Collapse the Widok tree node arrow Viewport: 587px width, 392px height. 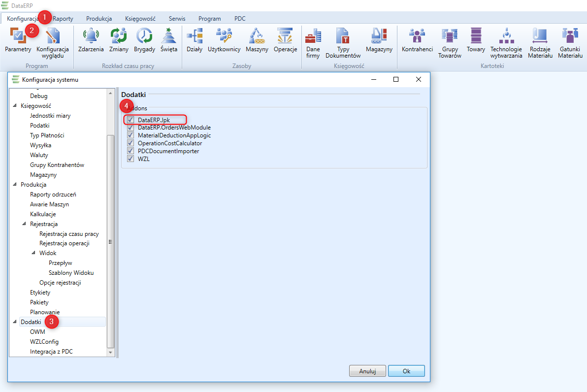point(33,253)
